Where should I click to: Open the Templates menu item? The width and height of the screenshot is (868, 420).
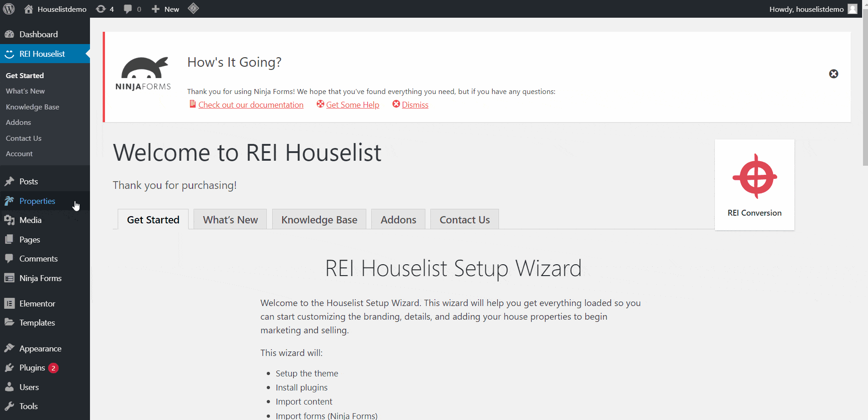pyautogui.click(x=45, y=322)
